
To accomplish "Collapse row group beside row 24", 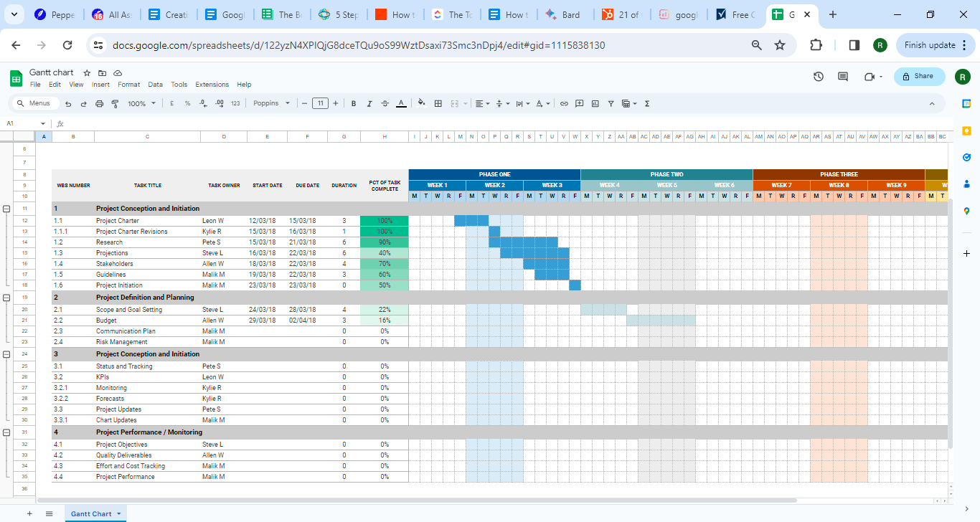I will [7, 354].
